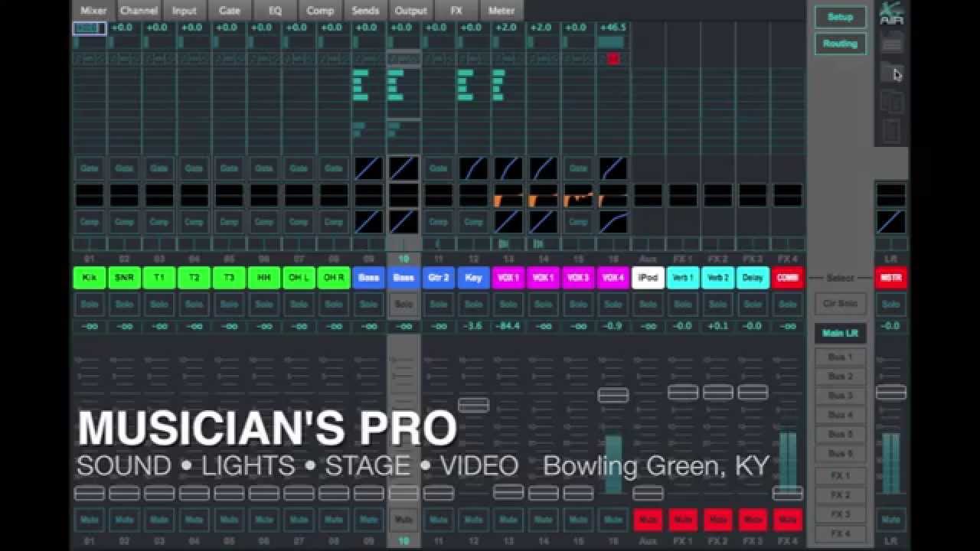Screen dimensions: 980x551
Task: Solo the Key channel
Action: (473, 304)
